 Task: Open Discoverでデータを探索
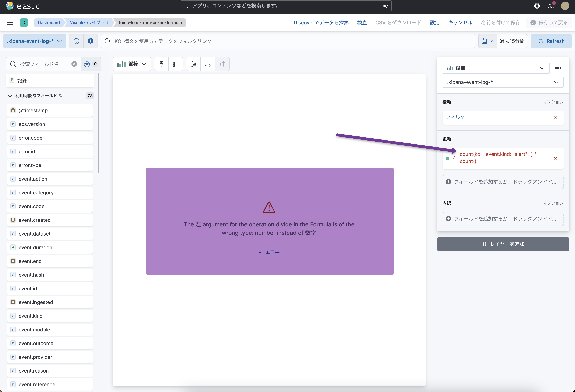click(321, 22)
